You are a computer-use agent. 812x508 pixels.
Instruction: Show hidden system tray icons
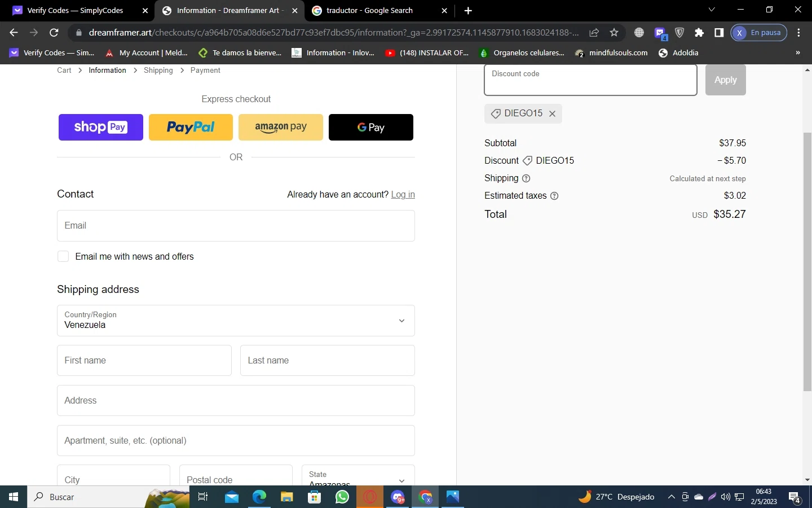point(671,497)
